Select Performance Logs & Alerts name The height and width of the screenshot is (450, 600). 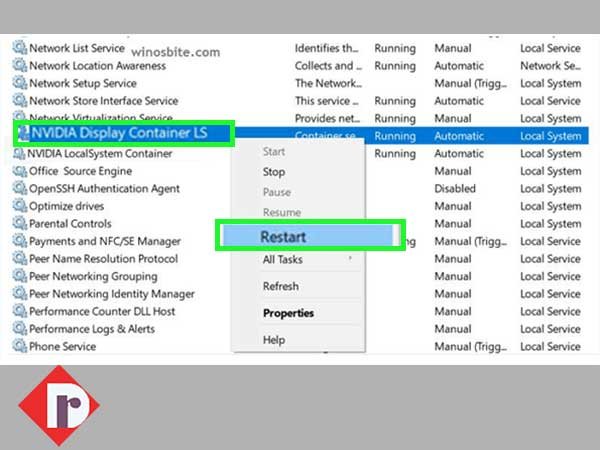(x=92, y=329)
